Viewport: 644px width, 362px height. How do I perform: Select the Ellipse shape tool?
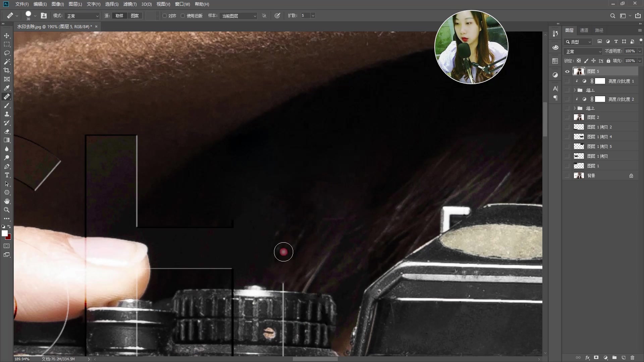[7, 192]
